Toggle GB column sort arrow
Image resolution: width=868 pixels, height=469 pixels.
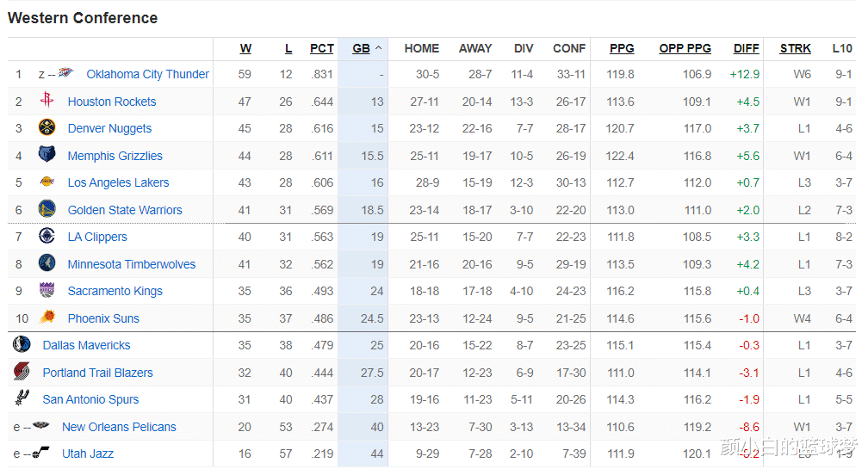379,48
